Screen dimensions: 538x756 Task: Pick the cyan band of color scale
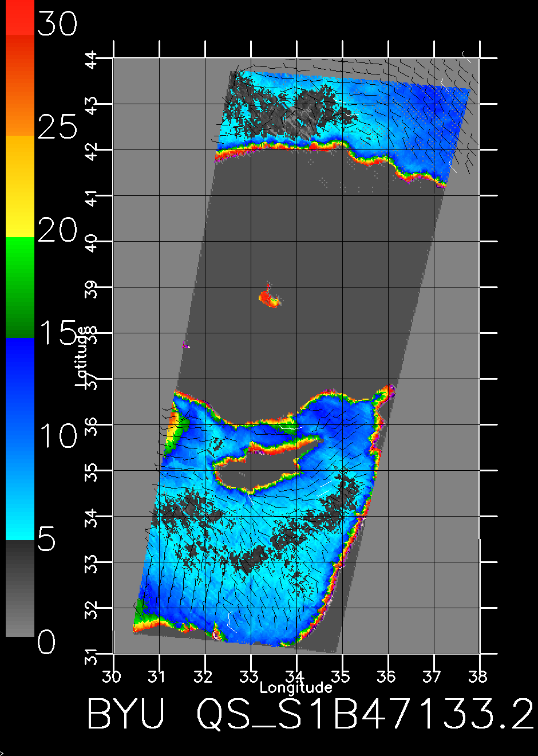(x=19, y=515)
